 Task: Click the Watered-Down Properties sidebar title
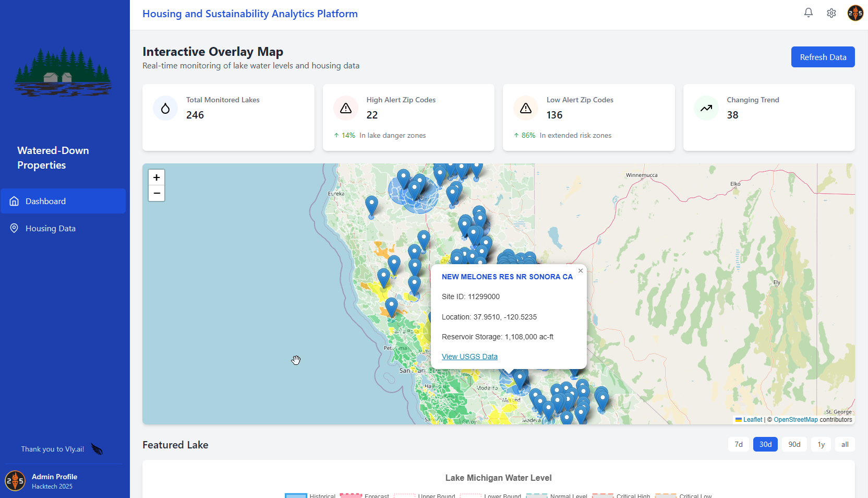pos(53,158)
